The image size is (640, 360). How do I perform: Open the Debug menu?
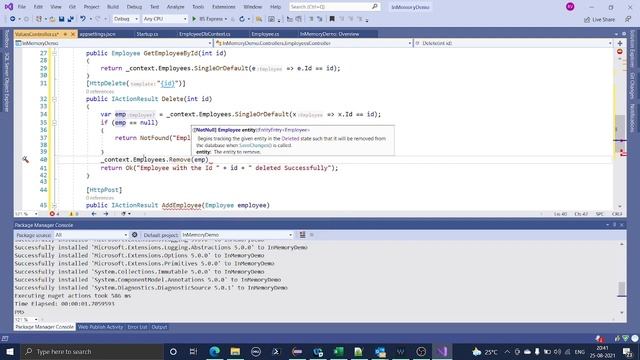point(134,7)
